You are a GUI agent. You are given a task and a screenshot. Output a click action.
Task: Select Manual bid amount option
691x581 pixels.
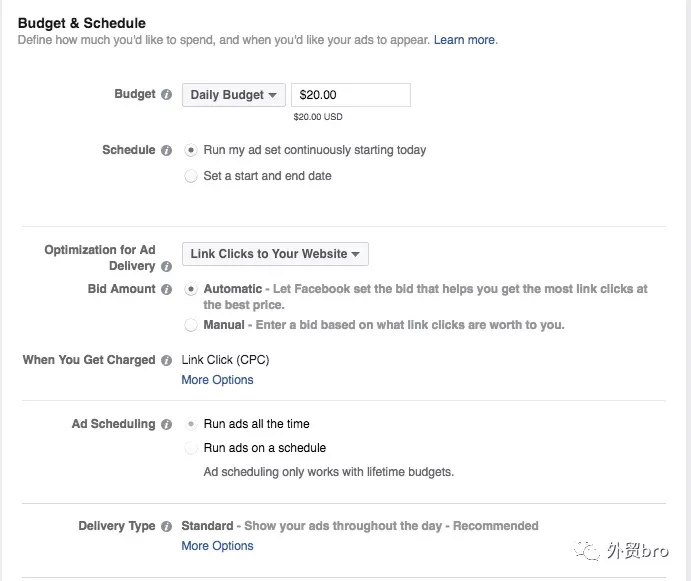(x=190, y=325)
